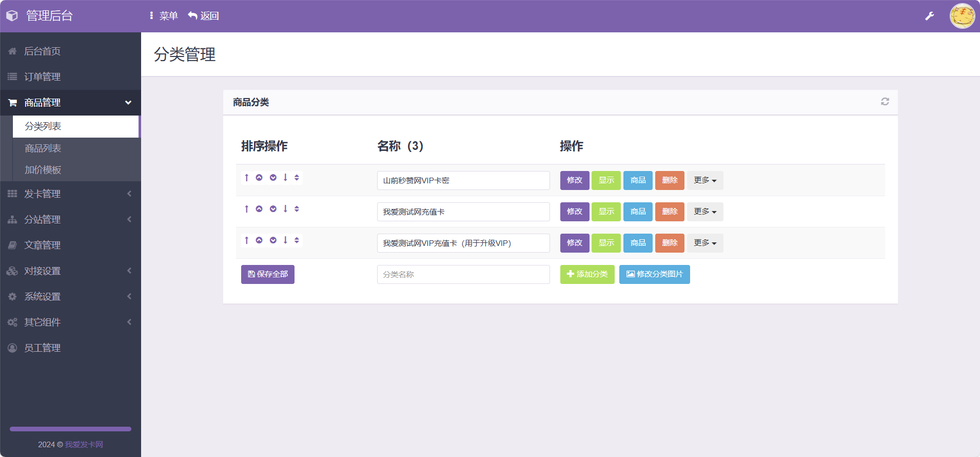Click the 修改分类图片 button
The width and height of the screenshot is (980, 457).
click(x=655, y=274)
